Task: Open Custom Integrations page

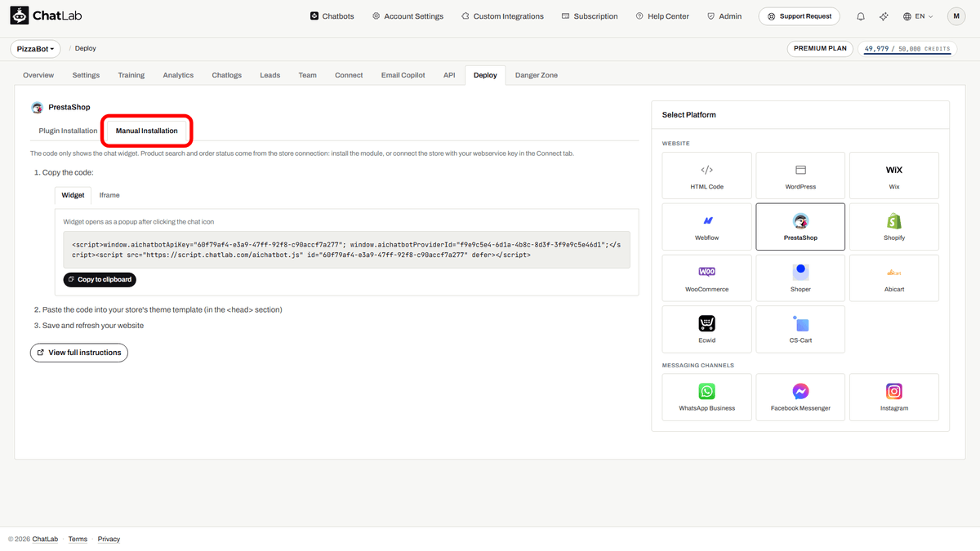Action: [x=502, y=16]
